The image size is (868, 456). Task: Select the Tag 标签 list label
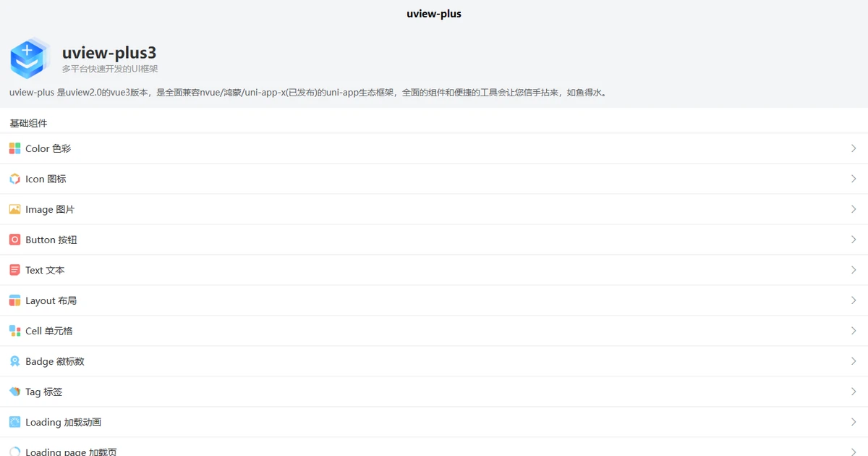pos(44,392)
